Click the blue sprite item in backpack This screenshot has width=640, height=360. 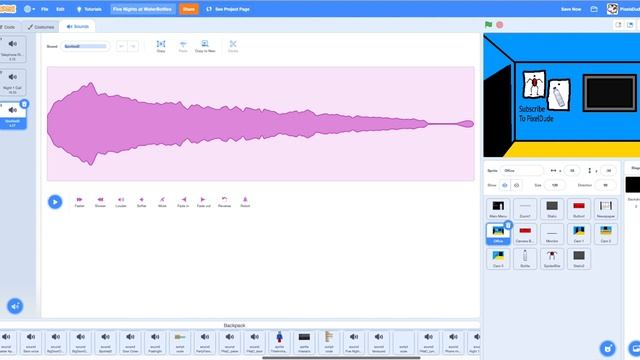point(279,342)
